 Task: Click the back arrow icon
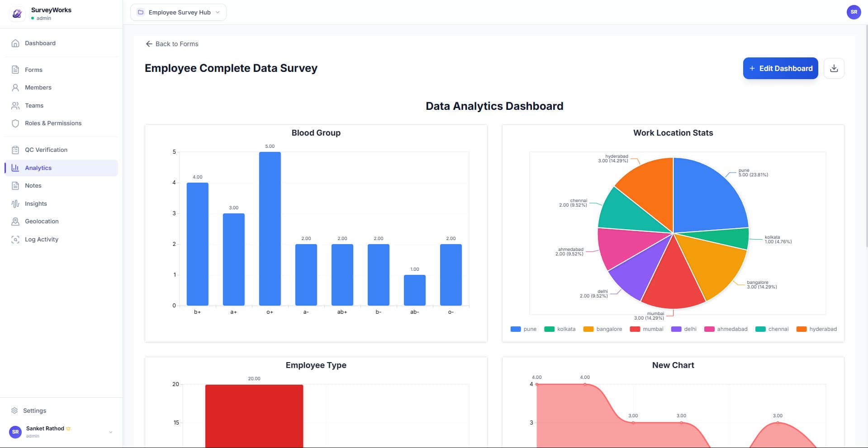[149, 44]
